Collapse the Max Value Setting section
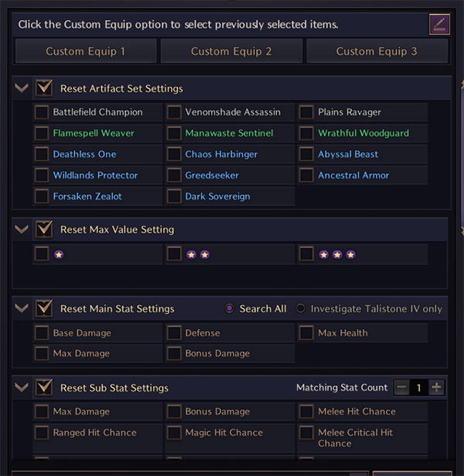The height and width of the screenshot is (476, 464). pyautogui.click(x=22, y=229)
